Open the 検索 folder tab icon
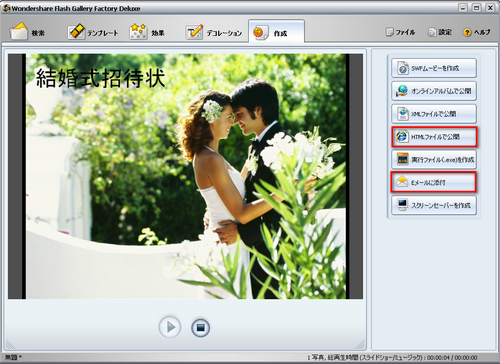Screen dimensions: 500x364 pos(19,31)
